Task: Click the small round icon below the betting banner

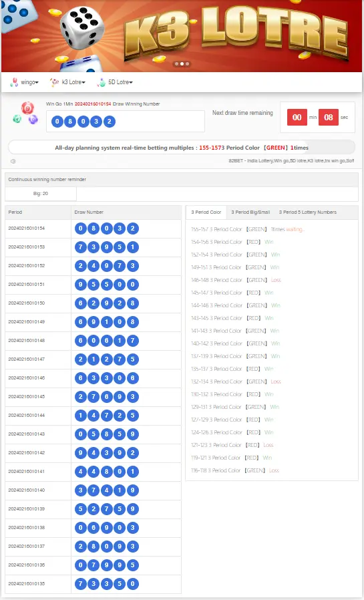Action: point(13,162)
